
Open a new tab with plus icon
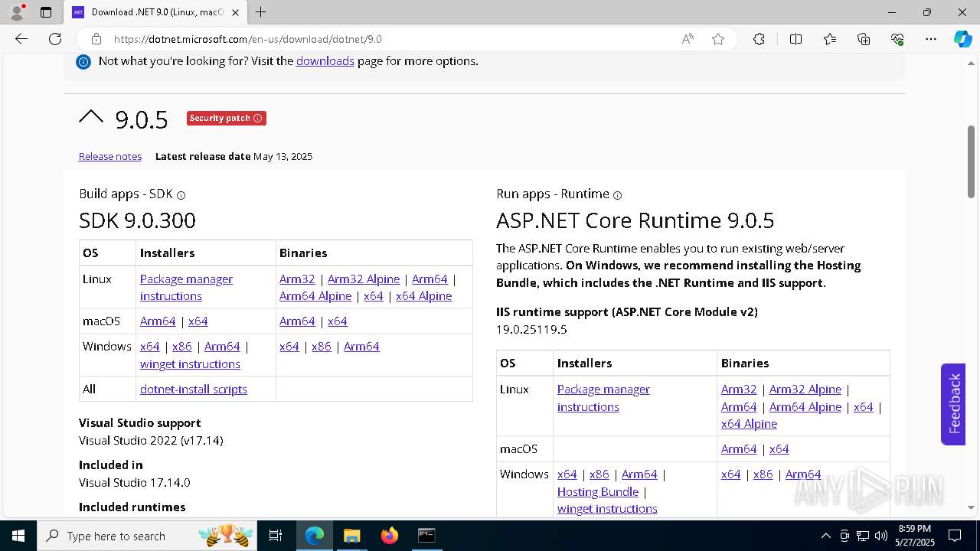click(x=261, y=12)
